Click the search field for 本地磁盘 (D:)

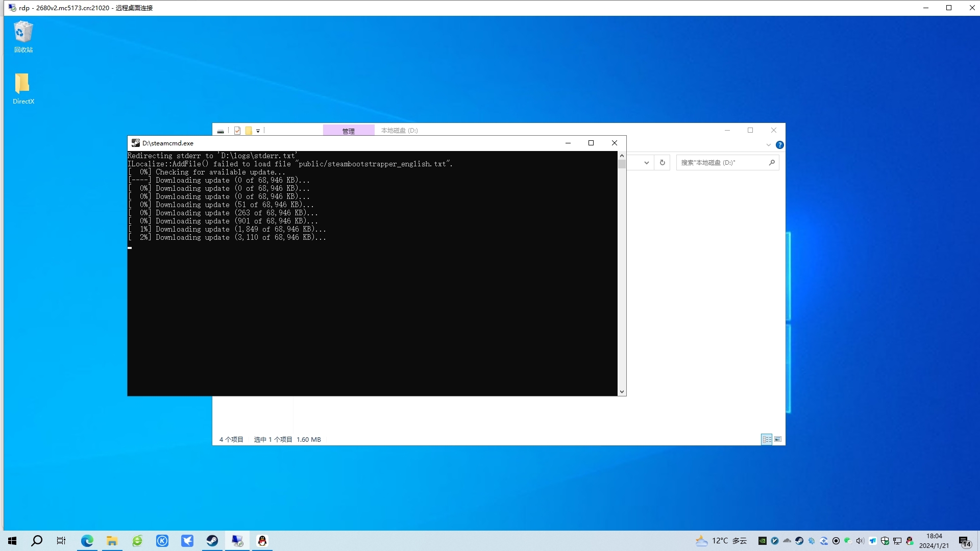[x=722, y=163]
